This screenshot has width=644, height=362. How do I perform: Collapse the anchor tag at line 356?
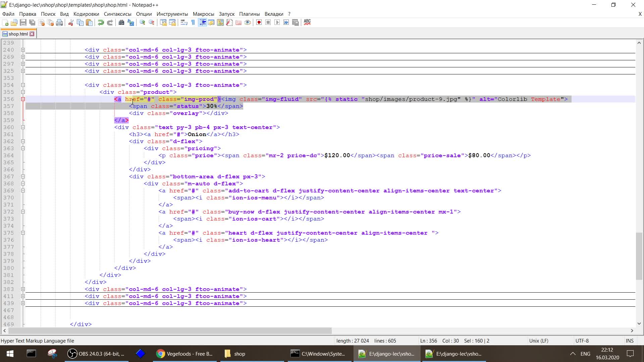click(23, 99)
